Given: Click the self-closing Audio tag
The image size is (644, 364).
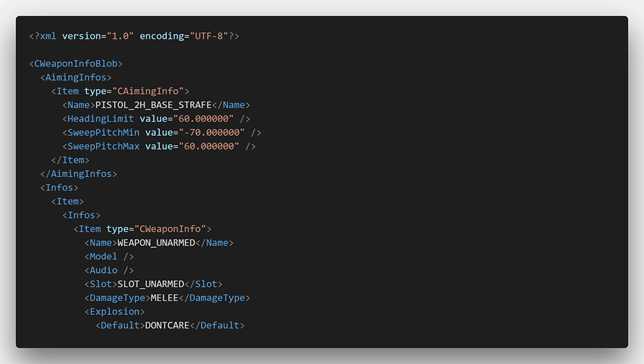Looking at the screenshot, I should coord(109,270).
